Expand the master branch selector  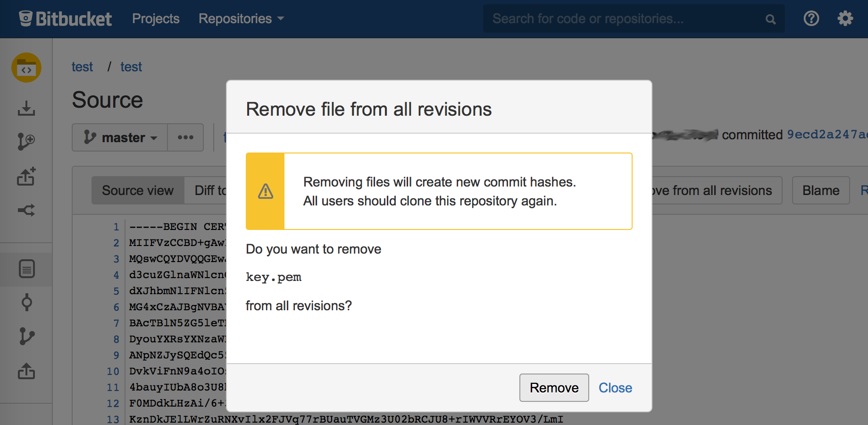120,137
